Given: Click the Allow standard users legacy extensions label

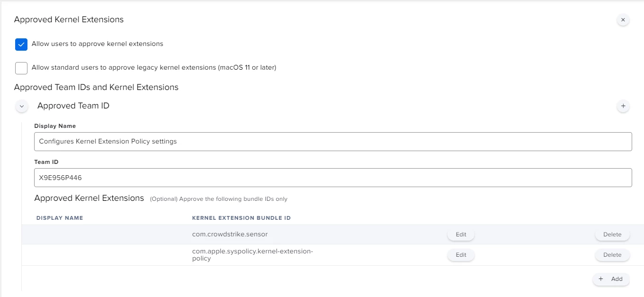Looking at the screenshot, I should pos(154,67).
